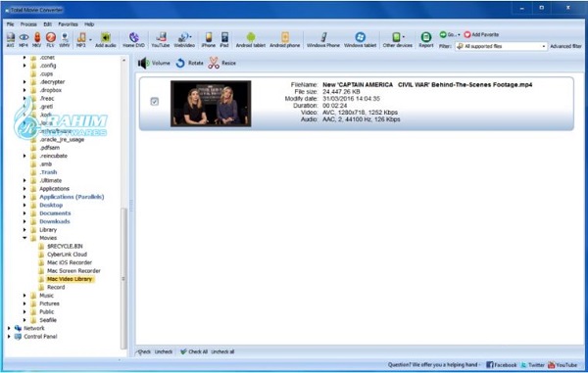Expand the Control Panel node
The width and height of the screenshot is (588, 373).
click(9, 337)
